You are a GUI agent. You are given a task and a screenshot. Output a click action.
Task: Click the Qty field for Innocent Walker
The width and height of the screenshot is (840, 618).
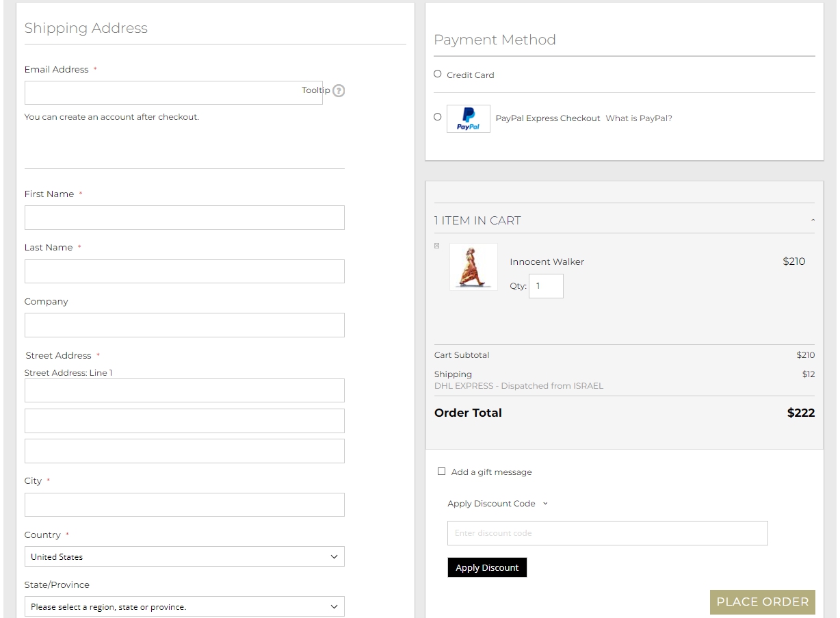pyautogui.click(x=546, y=286)
